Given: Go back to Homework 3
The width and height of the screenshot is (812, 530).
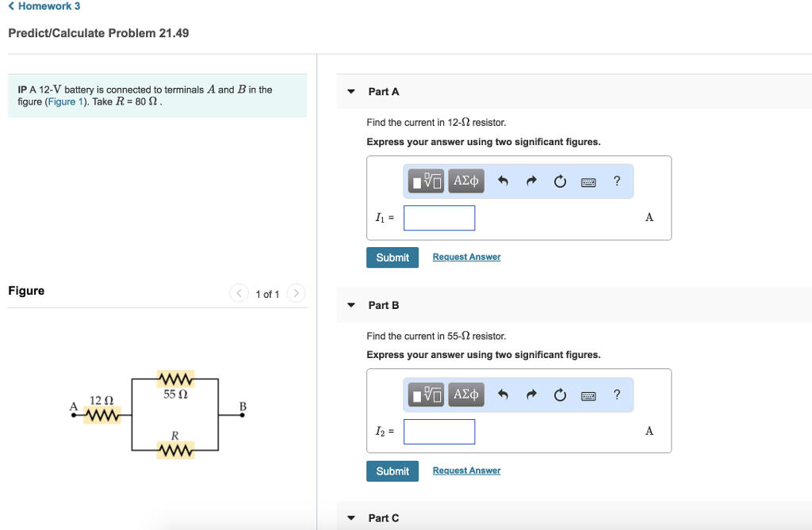Looking at the screenshot, I should 44,6.
